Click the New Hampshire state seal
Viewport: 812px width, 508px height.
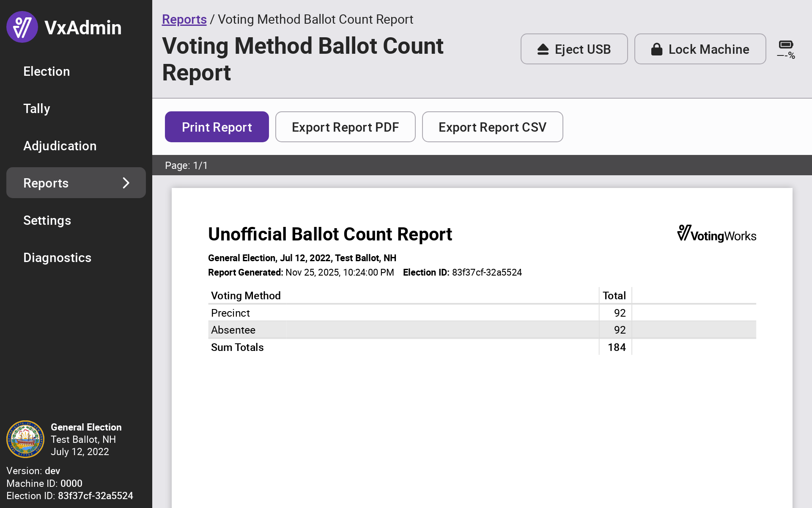[25, 439]
